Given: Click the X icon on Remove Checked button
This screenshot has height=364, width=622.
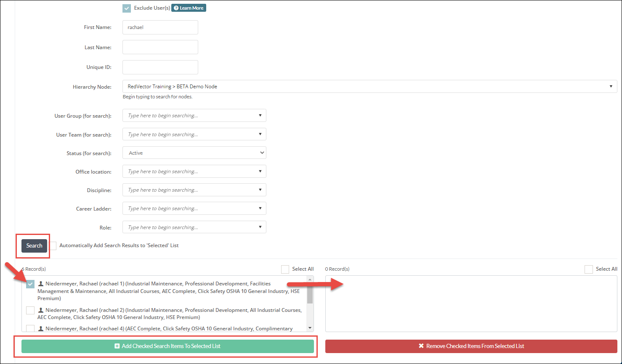Looking at the screenshot, I should 421,346.
